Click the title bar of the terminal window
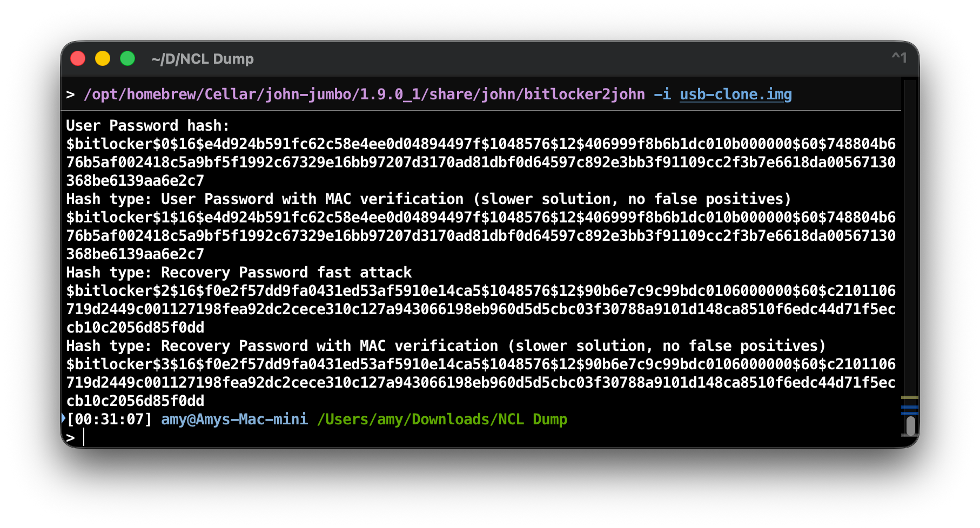Viewport: 980px width, 528px height. coord(486,59)
